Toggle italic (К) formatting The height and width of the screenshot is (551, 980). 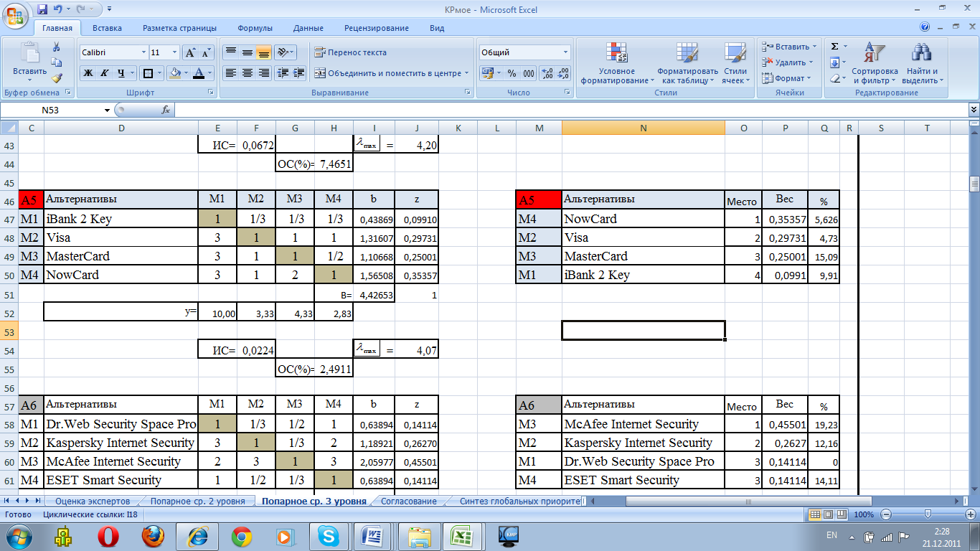[104, 73]
